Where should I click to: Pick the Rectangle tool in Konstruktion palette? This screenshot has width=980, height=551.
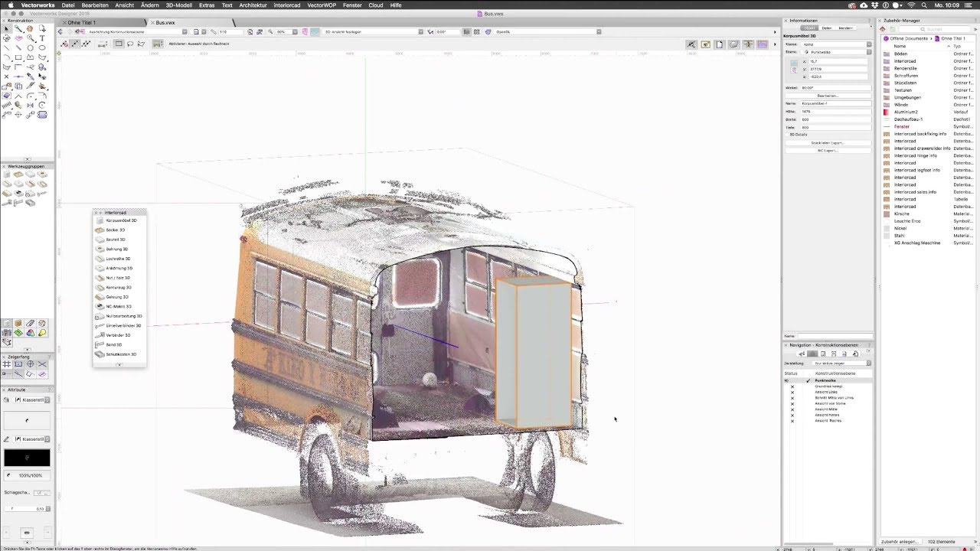point(18,57)
